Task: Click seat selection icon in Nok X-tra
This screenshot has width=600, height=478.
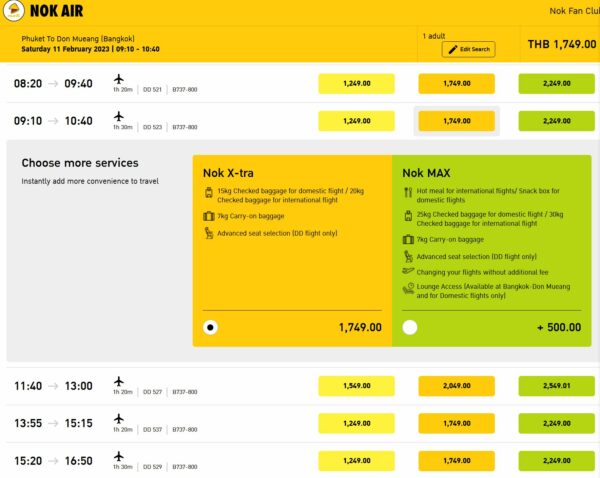Action: coord(209,233)
